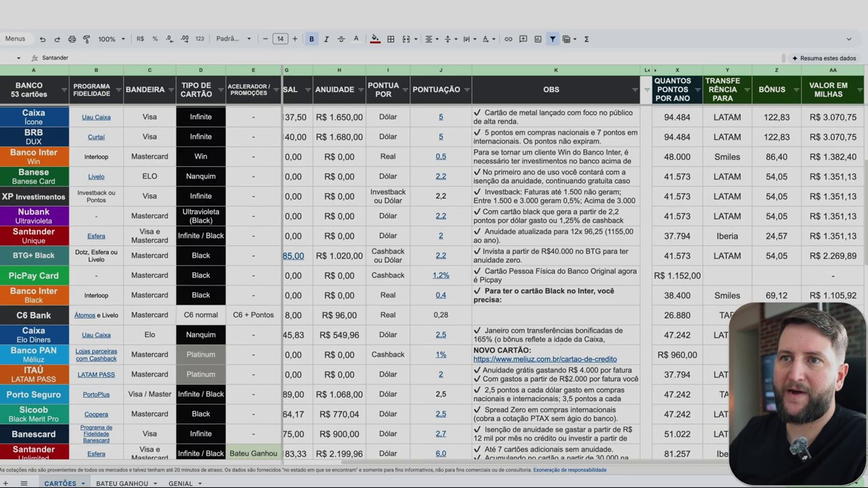
Task: Insert a link
Action: pyautogui.click(x=508, y=39)
